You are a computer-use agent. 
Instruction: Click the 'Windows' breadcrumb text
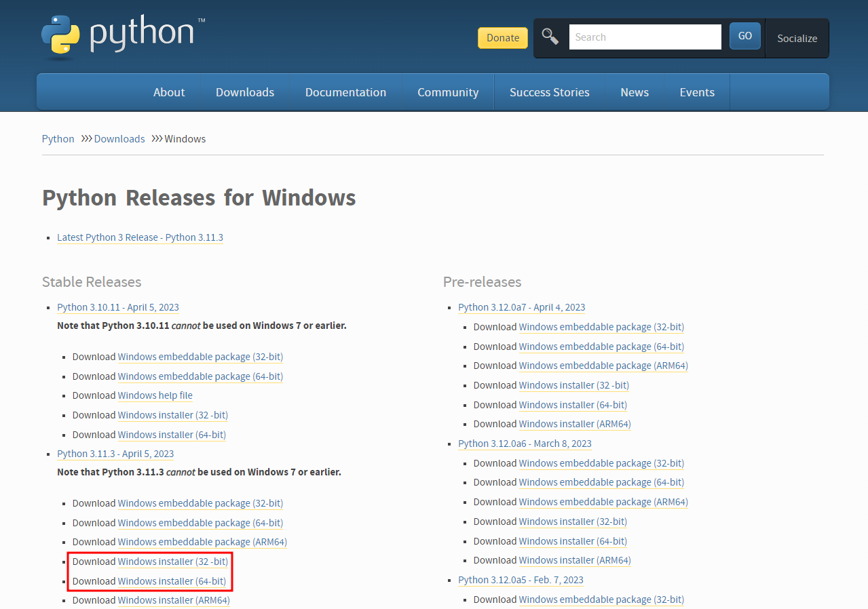(185, 138)
